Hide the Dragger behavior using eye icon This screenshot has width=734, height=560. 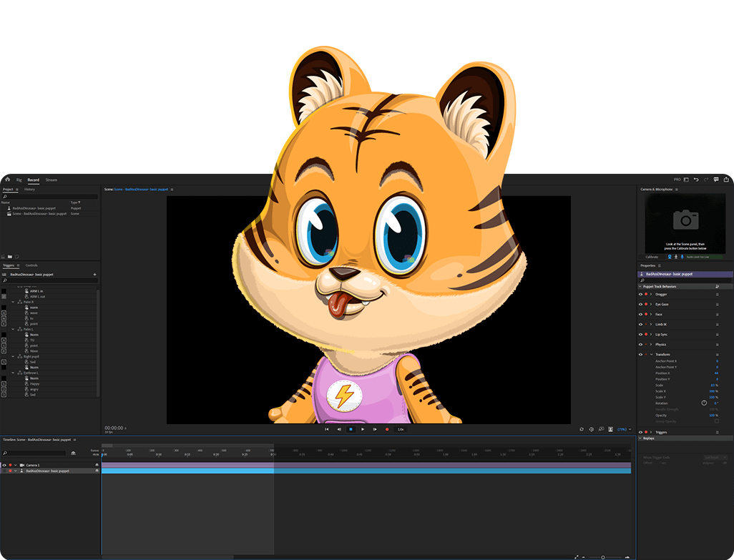pos(640,294)
